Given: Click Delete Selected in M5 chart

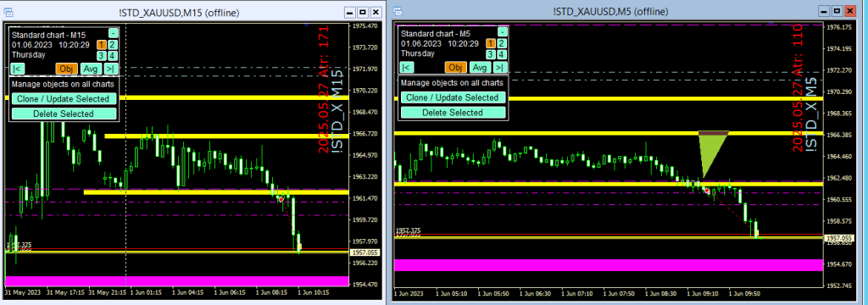Looking at the screenshot, I should 453,113.
